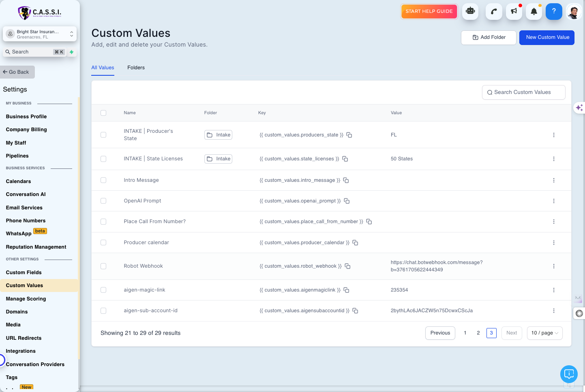
Task: Open the phone dialer icon
Action: (494, 11)
